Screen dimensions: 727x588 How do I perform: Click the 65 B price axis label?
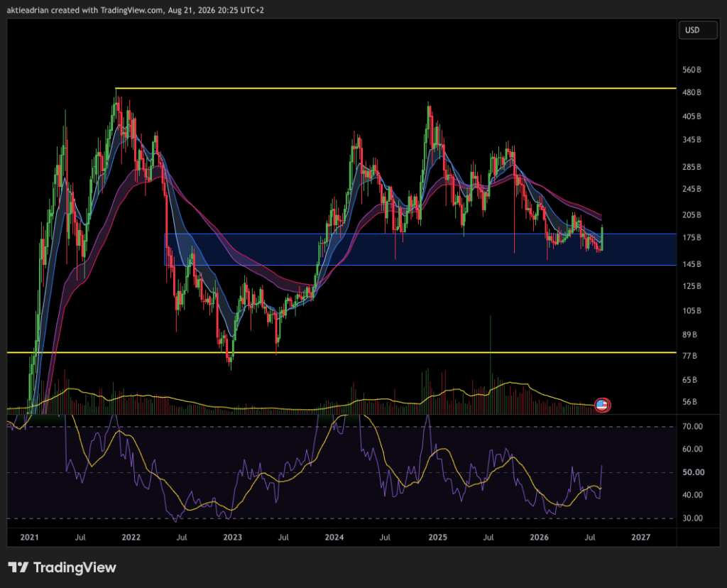pos(689,380)
